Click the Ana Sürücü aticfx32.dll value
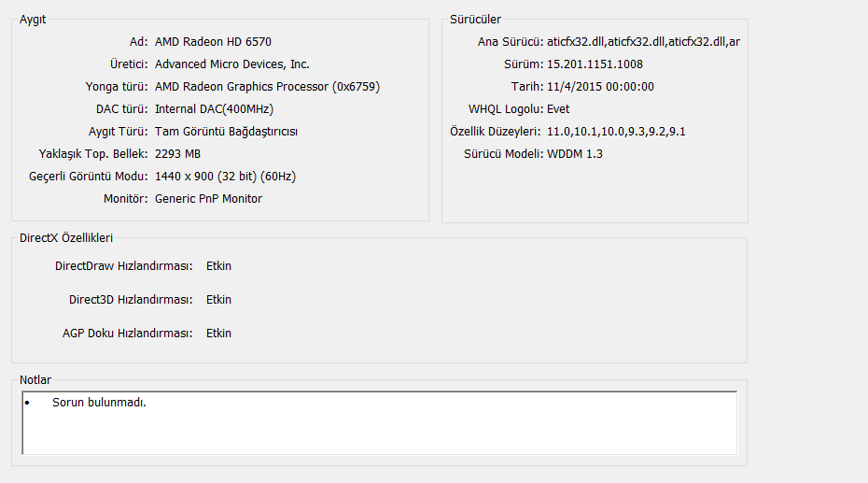Viewport: 868px width, 483px height. tap(643, 42)
